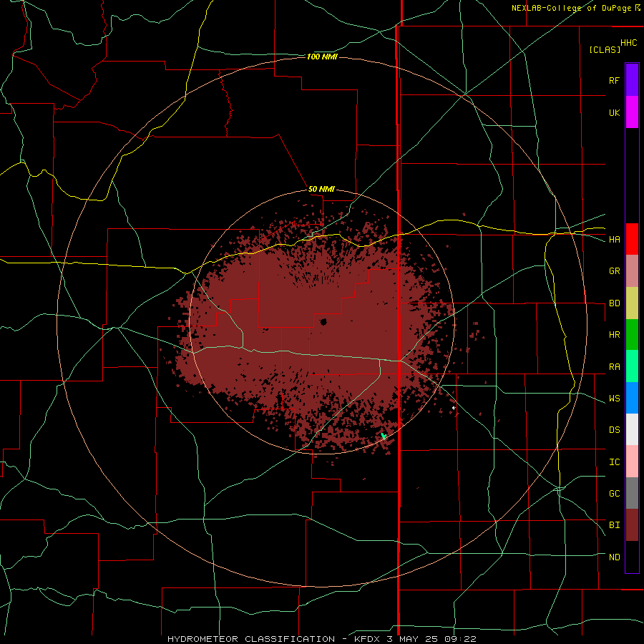Click the ND black legend swatch
The height and width of the screenshot is (644, 644).
click(x=632, y=557)
